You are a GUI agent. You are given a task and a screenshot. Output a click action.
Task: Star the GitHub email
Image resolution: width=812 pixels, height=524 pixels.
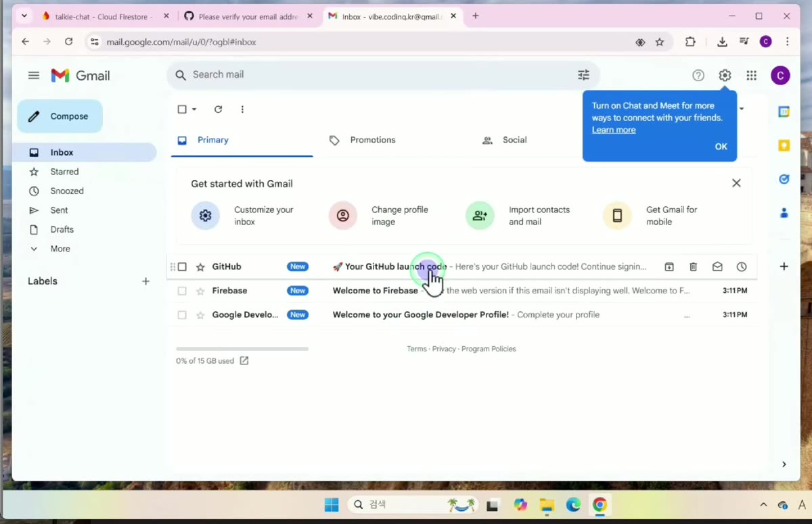click(200, 267)
